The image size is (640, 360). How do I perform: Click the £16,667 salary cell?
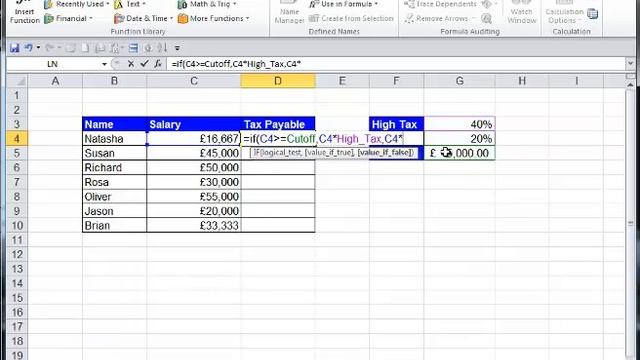[x=194, y=139]
